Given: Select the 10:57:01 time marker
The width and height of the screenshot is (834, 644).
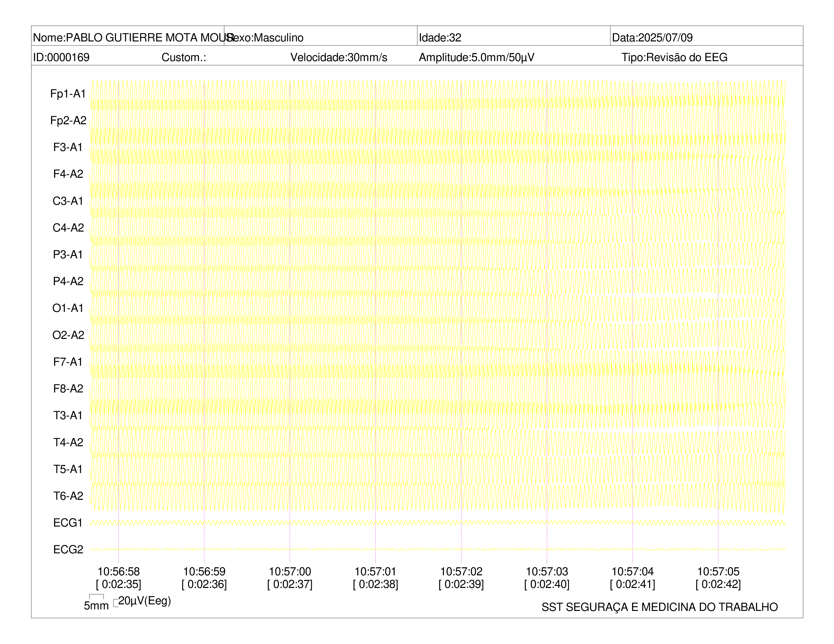Looking at the screenshot, I should point(375,572).
